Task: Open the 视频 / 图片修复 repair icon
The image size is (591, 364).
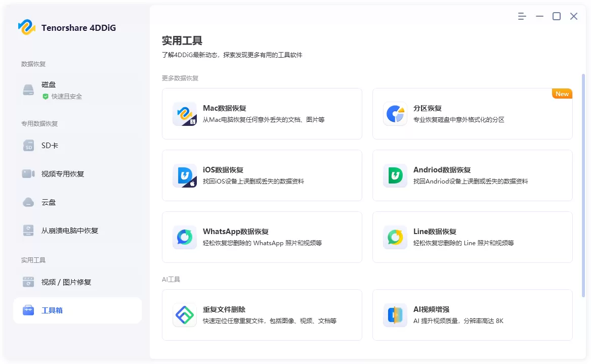Action: pyautogui.click(x=28, y=282)
